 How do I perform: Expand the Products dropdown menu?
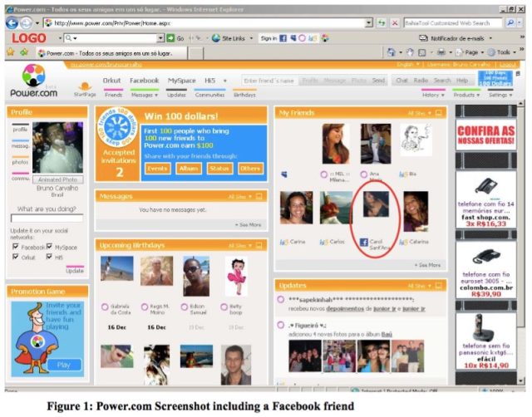[x=466, y=96]
